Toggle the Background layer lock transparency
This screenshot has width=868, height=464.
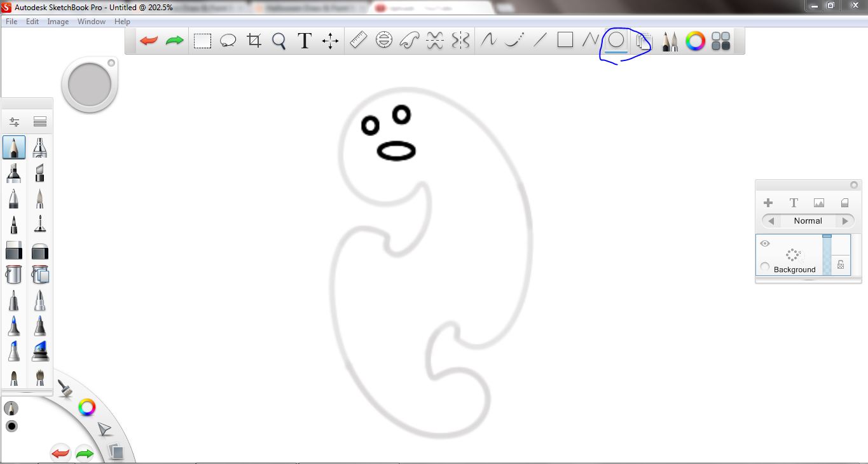[x=841, y=265]
